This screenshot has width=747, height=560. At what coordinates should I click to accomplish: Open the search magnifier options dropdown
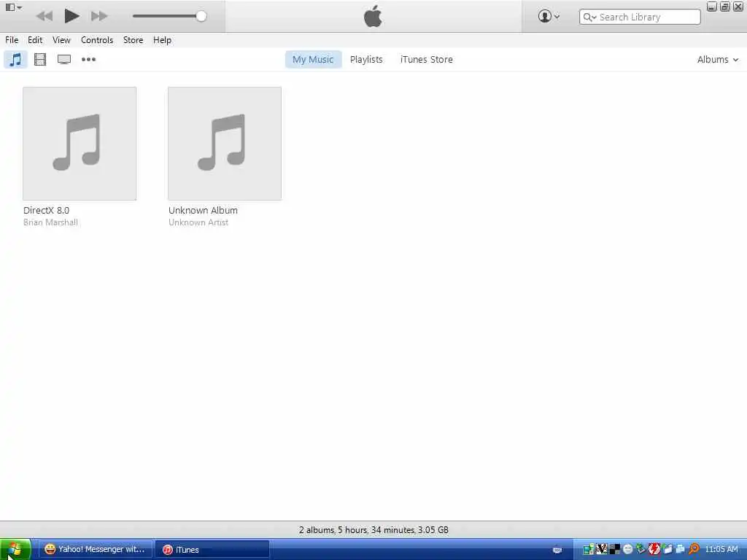tap(589, 17)
